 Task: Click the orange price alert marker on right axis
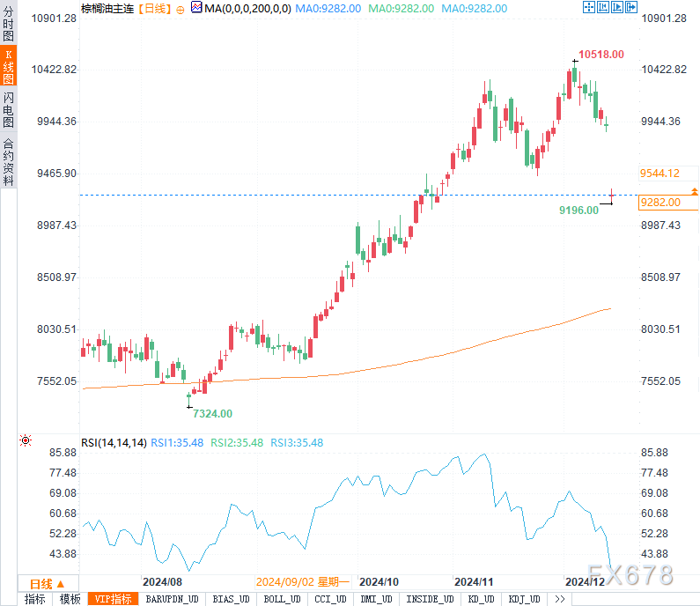pos(695,191)
